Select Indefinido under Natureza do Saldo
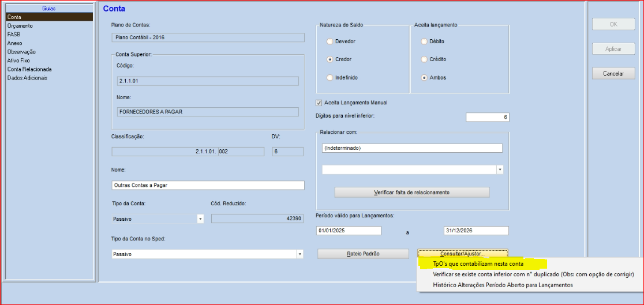 coord(330,77)
